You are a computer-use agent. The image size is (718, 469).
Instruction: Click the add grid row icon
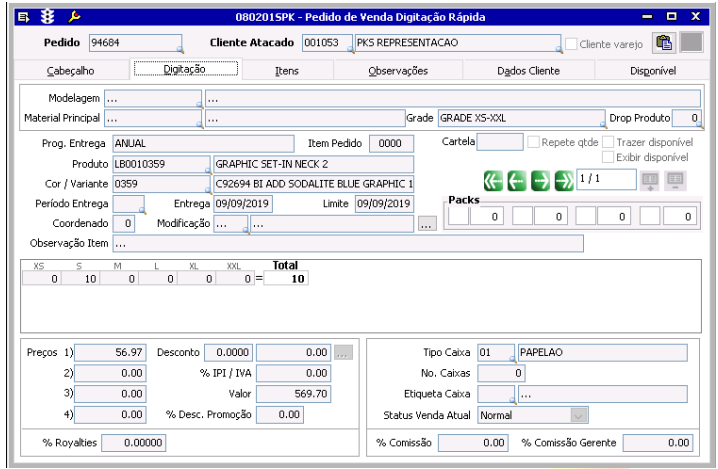[x=650, y=180]
